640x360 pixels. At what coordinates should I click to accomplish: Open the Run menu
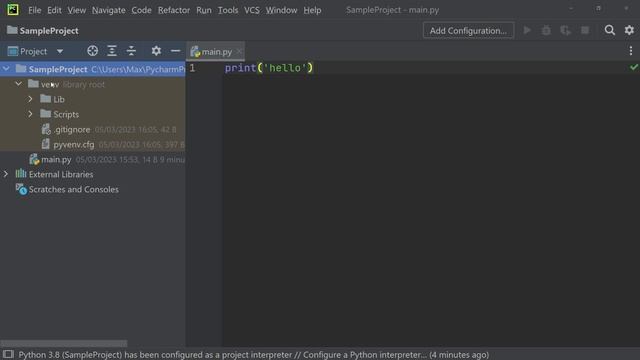(x=204, y=10)
